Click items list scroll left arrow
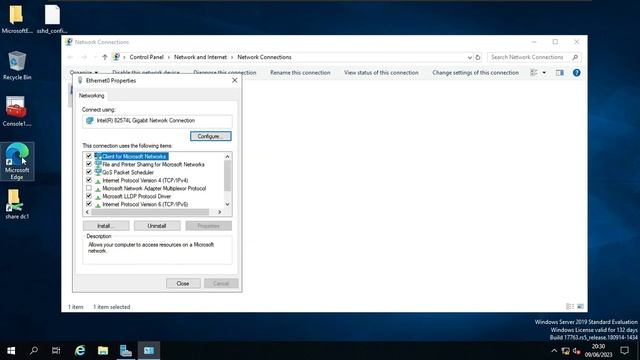640x360 pixels. tap(87, 212)
